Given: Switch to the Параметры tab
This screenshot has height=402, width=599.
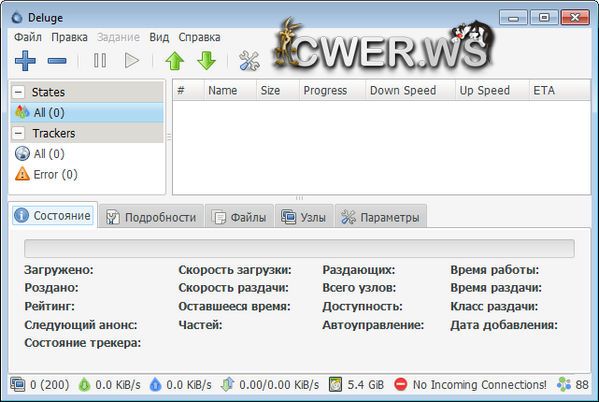Looking at the screenshot, I should click(x=380, y=217).
